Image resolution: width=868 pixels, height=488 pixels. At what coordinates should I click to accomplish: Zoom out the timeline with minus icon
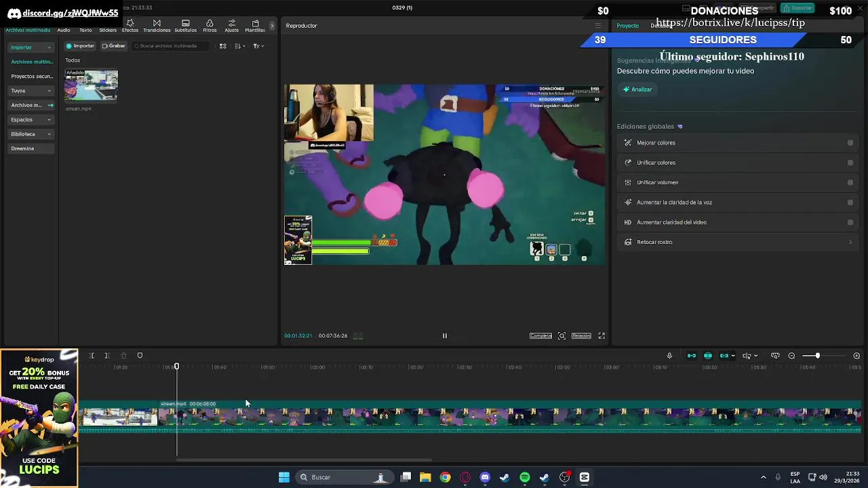pos(791,356)
